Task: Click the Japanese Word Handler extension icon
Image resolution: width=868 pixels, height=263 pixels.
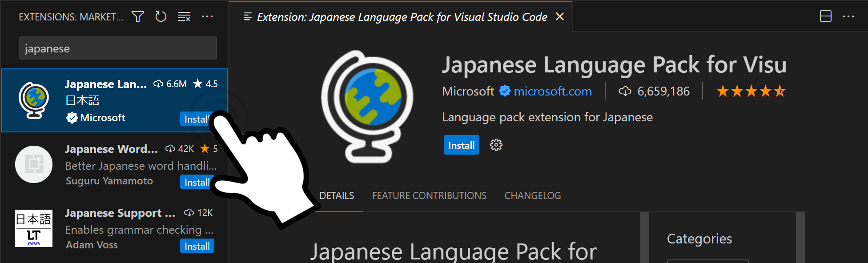Action: click(34, 164)
